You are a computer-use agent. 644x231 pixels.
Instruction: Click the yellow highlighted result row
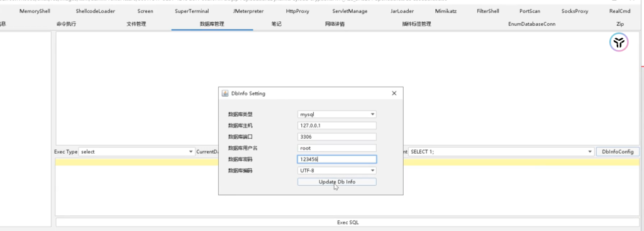point(347,162)
